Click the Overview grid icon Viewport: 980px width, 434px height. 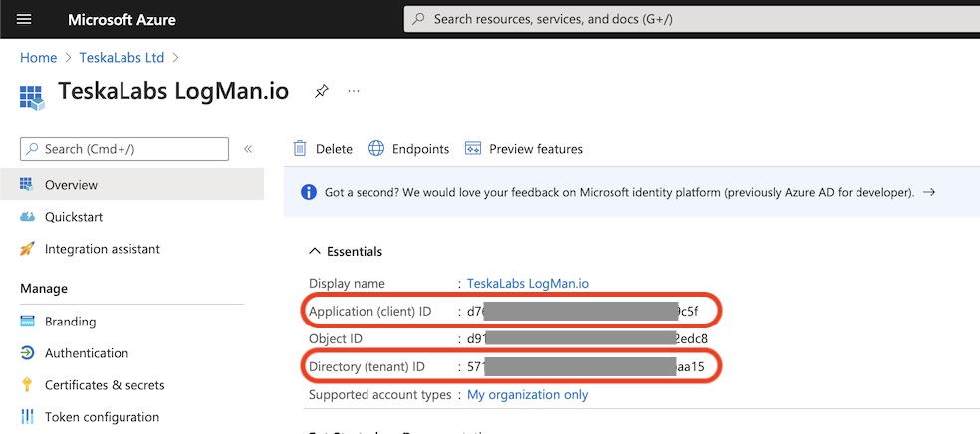tap(26, 184)
